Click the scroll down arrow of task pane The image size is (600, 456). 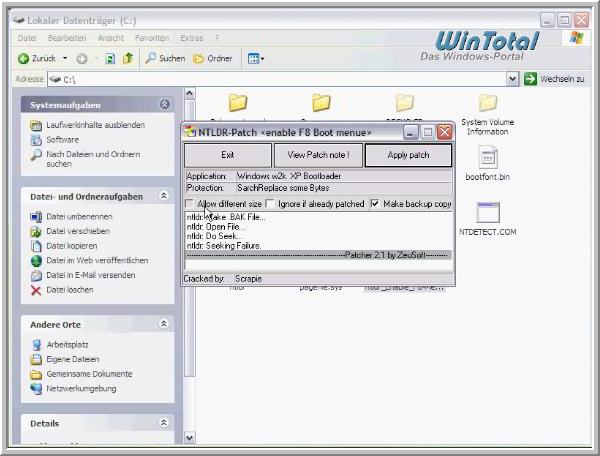[189, 437]
